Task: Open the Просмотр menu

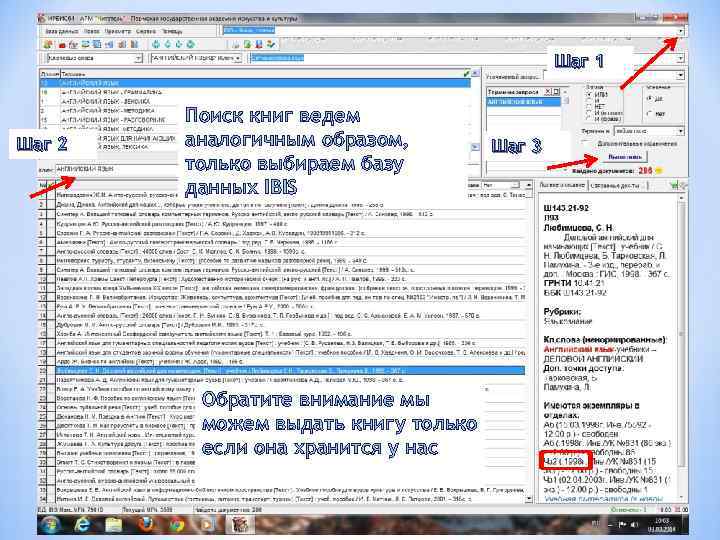Action: 118,31
